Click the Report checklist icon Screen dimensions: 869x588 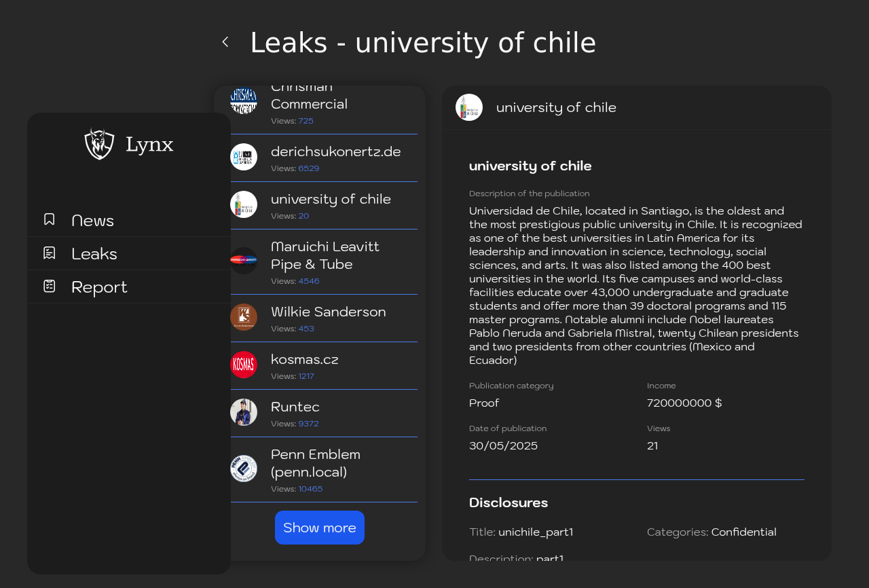50,286
